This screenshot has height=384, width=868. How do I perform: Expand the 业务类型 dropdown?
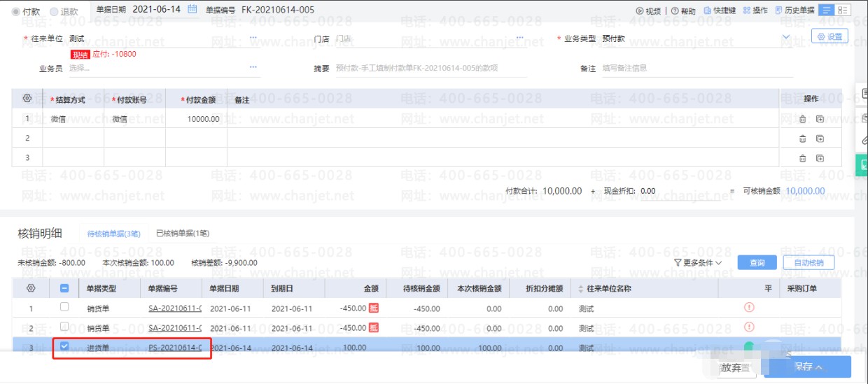pyautogui.click(x=786, y=38)
